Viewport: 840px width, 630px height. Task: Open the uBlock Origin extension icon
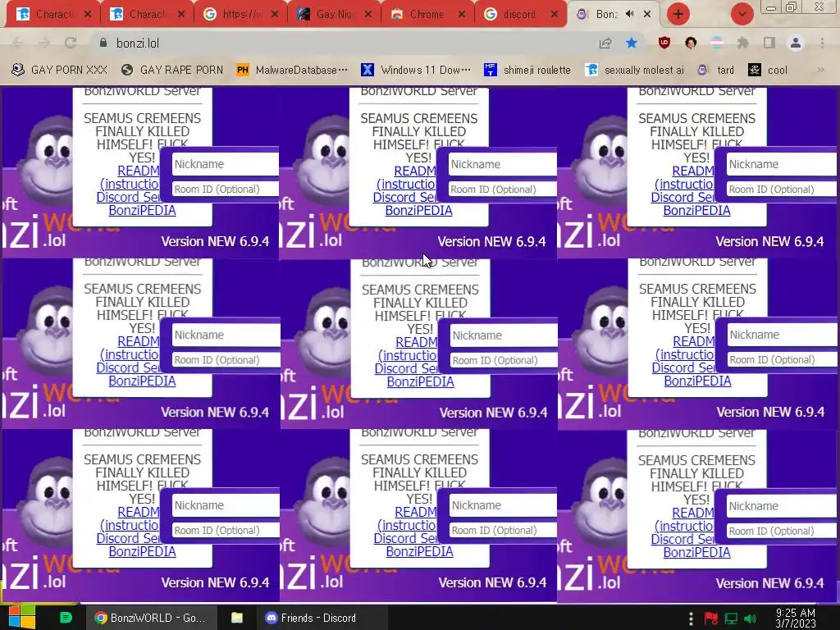pos(664,43)
